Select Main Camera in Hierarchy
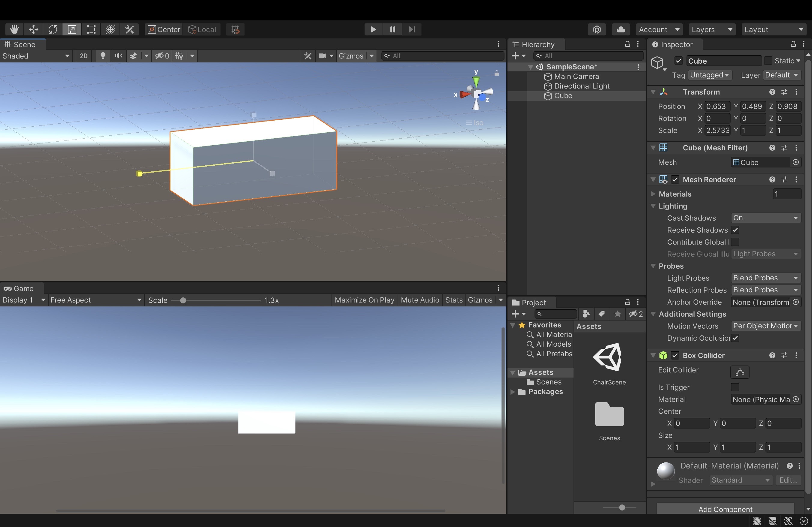 click(x=576, y=76)
